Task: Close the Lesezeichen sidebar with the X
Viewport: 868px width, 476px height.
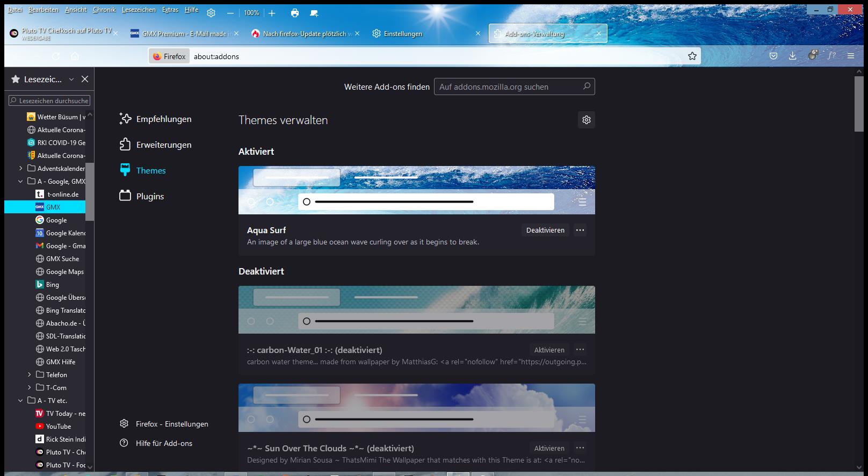Action: (x=85, y=79)
